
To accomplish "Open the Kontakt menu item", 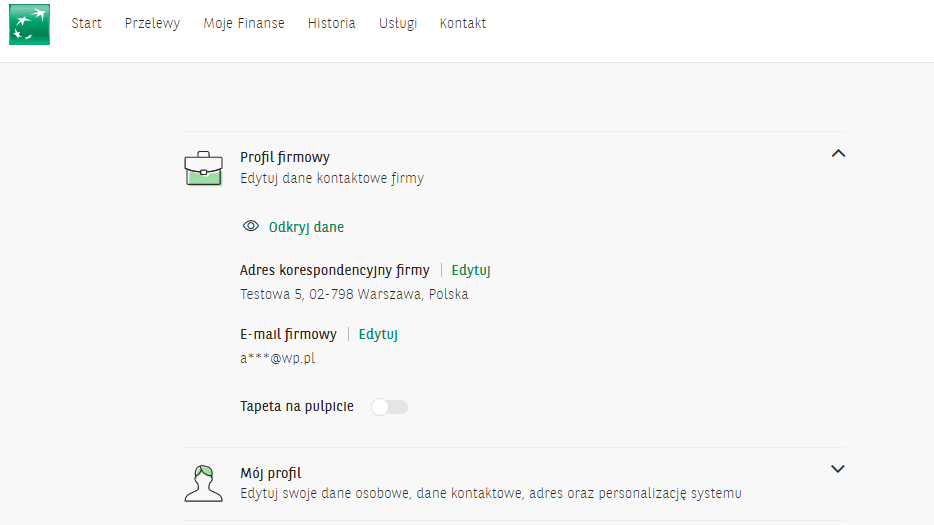I will [x=463, y=23].
